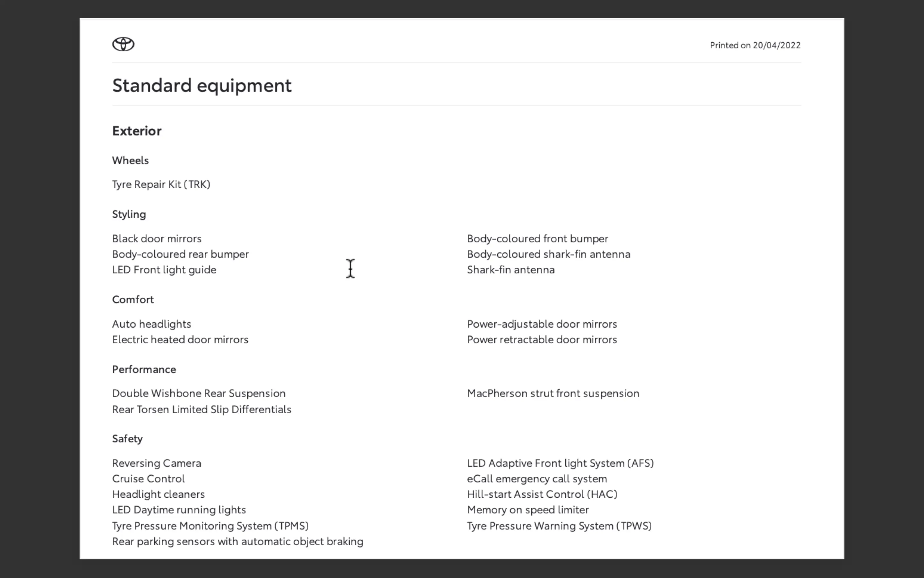Click 'Cruise Control' entry
Image resolution: width=924 pixels, height=578 pixels.
pyautogui.click(x=149, y=479)
